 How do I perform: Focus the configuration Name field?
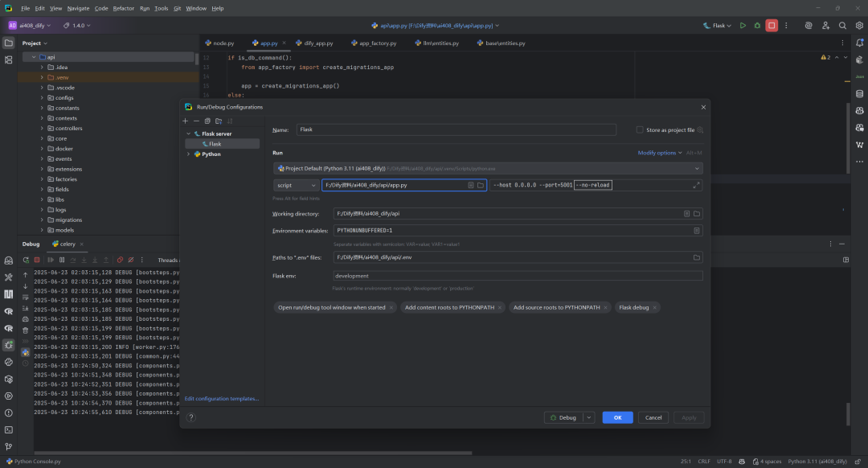point(457,129)
